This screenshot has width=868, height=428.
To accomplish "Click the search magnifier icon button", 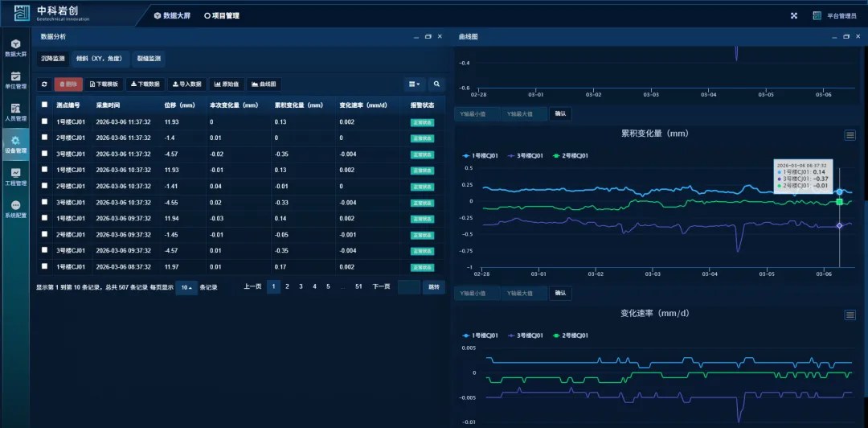I will (x=436, y=84).
